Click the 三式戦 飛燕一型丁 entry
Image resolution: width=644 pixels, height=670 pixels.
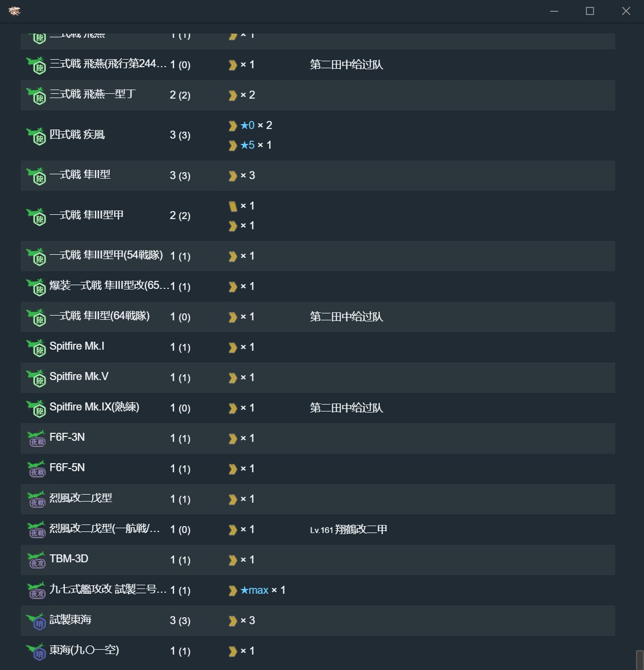[x=92, y=94]
